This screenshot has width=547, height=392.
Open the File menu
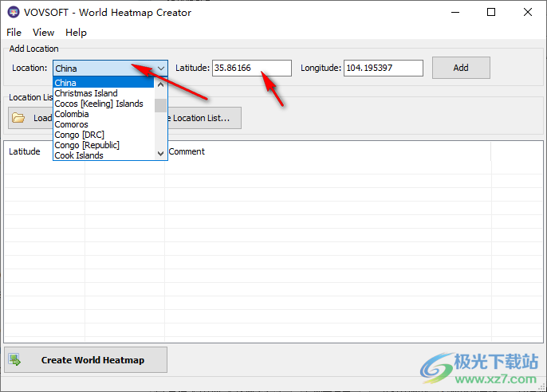pyautogui.click(x=14, y=33)
